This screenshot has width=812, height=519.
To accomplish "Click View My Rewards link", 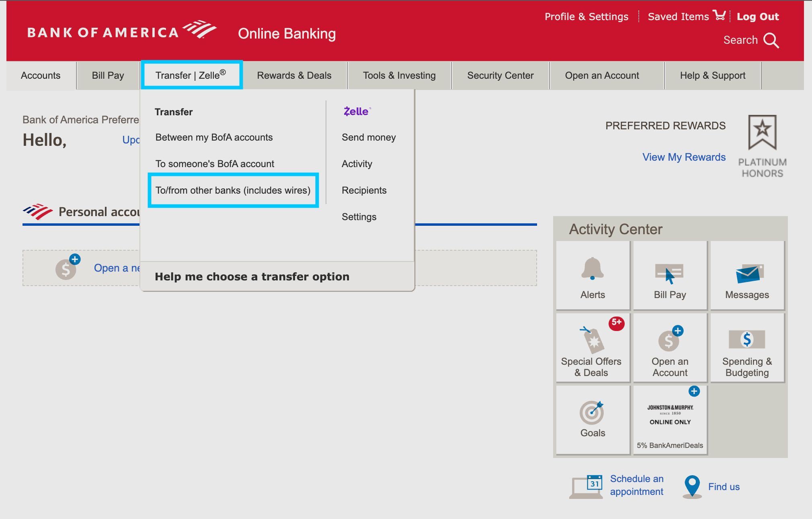I will coord(684,157).
